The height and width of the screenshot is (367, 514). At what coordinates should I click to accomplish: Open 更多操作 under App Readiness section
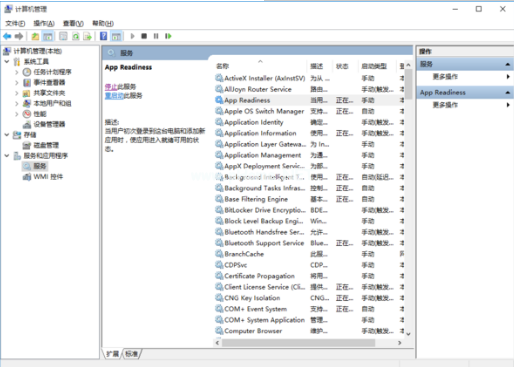point(445,105)
